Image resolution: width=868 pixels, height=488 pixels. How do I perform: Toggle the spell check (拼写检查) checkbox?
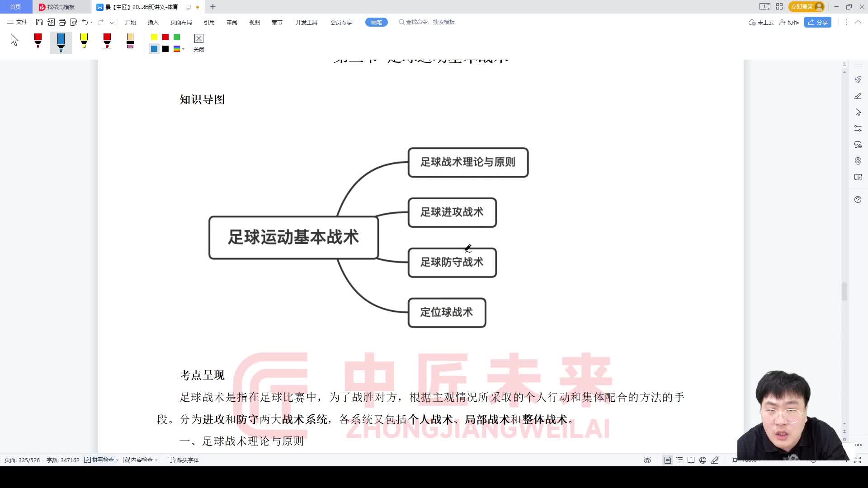point(87,460)
